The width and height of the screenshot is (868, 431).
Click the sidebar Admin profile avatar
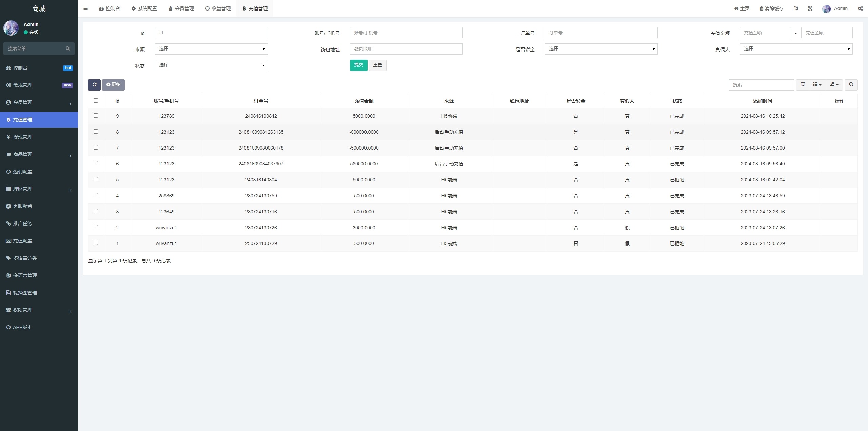(11, 28)
